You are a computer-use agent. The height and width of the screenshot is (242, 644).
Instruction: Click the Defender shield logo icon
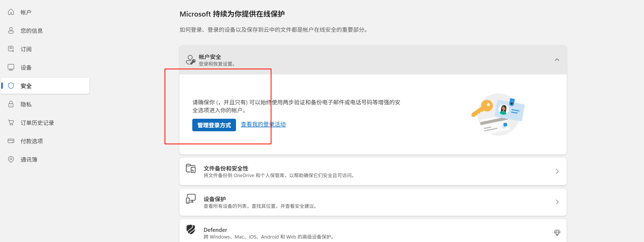point(191,229)
